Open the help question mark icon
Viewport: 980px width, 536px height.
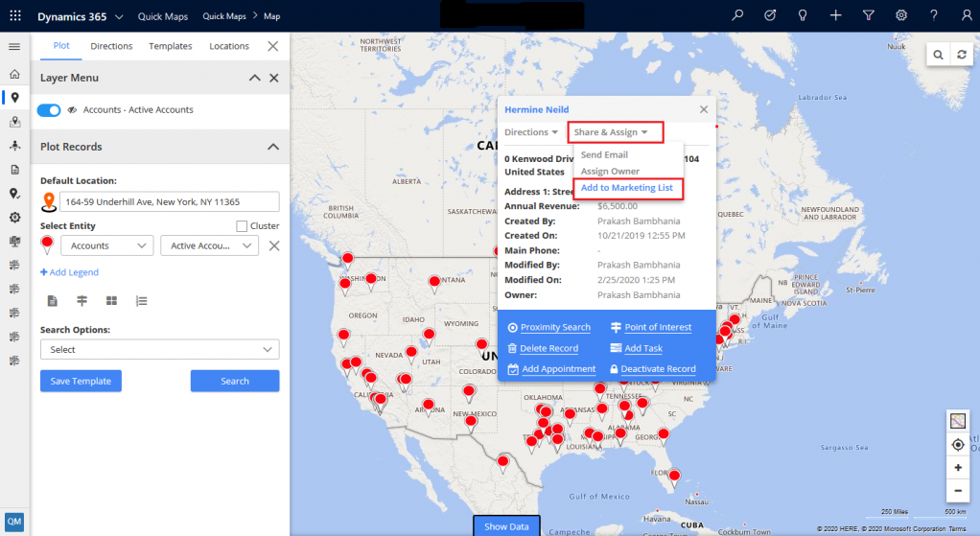[x=934, y=15]
